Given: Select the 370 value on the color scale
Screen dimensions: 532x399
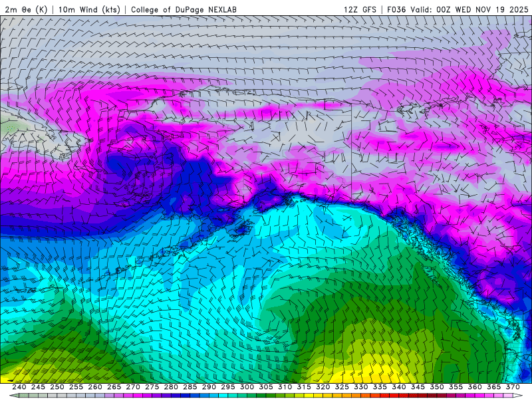Looking at the screenshot, I should [513, 387].
